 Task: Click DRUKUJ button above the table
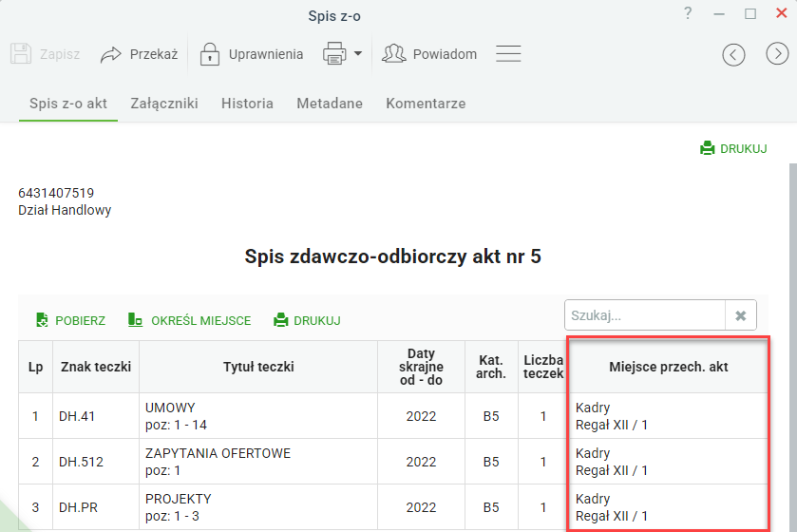coord(307,320)
